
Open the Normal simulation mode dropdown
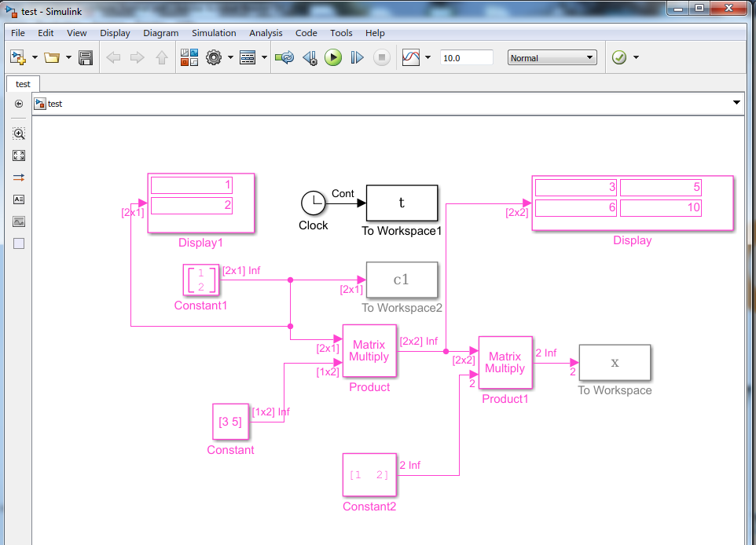pyautogui.click(x=552, y=58)
